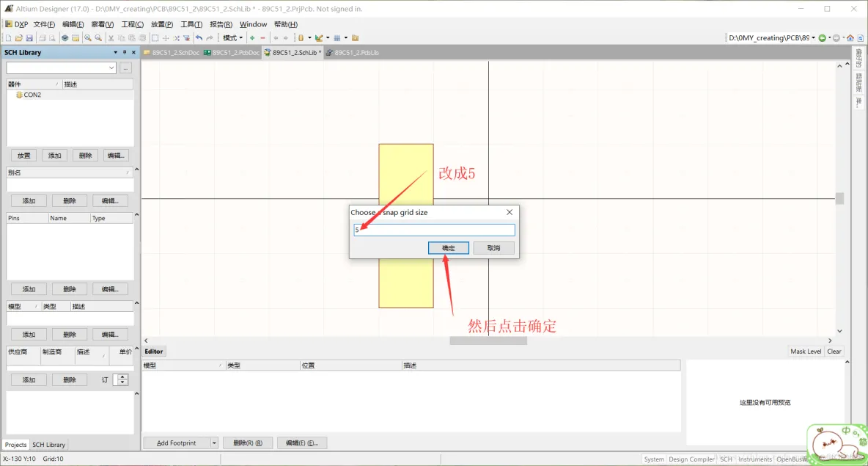Screen dimensions: 868x466
Task: Click the Clear button in bottom right
Action: (834, 352)
